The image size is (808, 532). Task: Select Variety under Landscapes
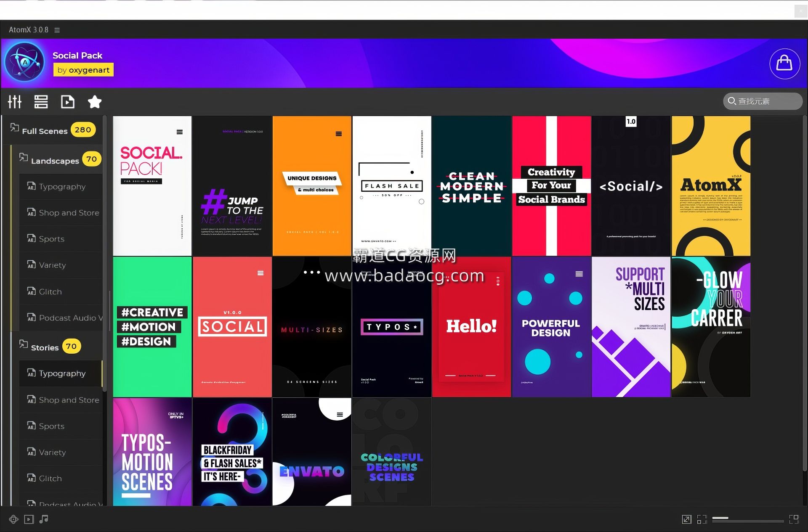pos(61,265)
